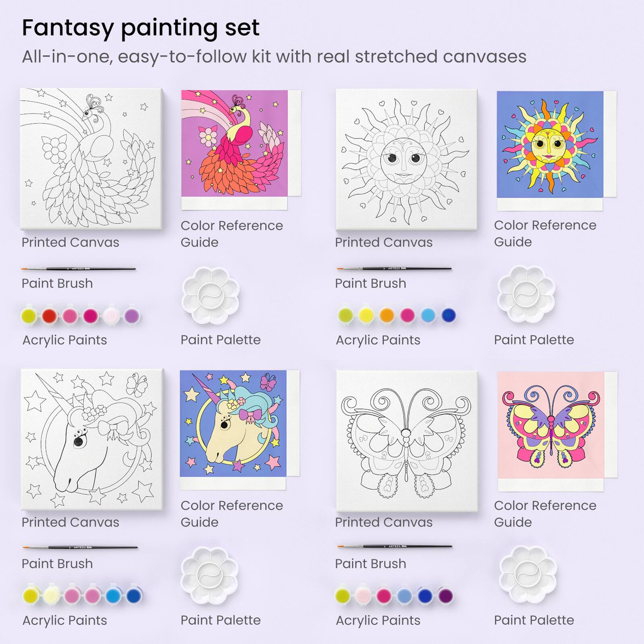Click the paint brush under the sun canvas
This screenshot has height=644, width=644.
pos(394,268)
